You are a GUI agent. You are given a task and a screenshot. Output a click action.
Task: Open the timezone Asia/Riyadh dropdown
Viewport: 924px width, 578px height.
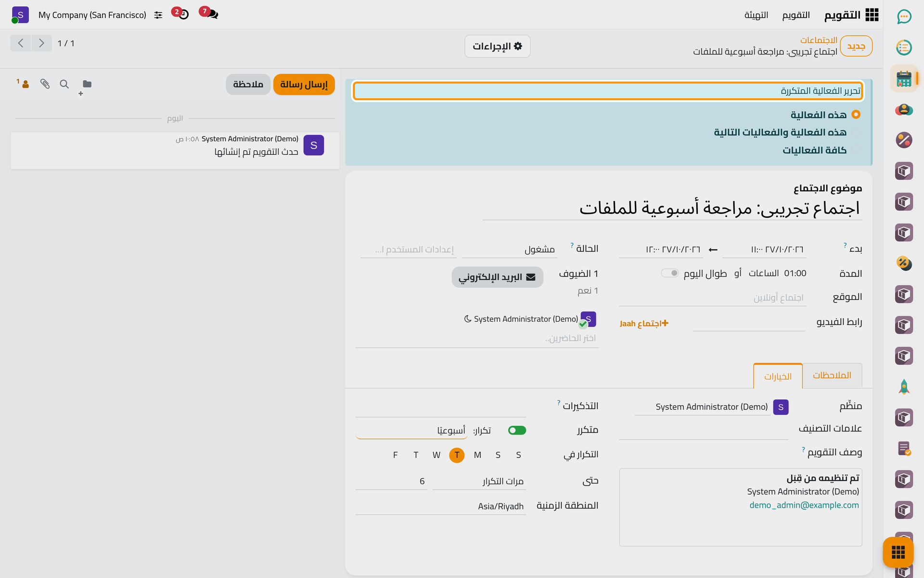coord(440,506)
